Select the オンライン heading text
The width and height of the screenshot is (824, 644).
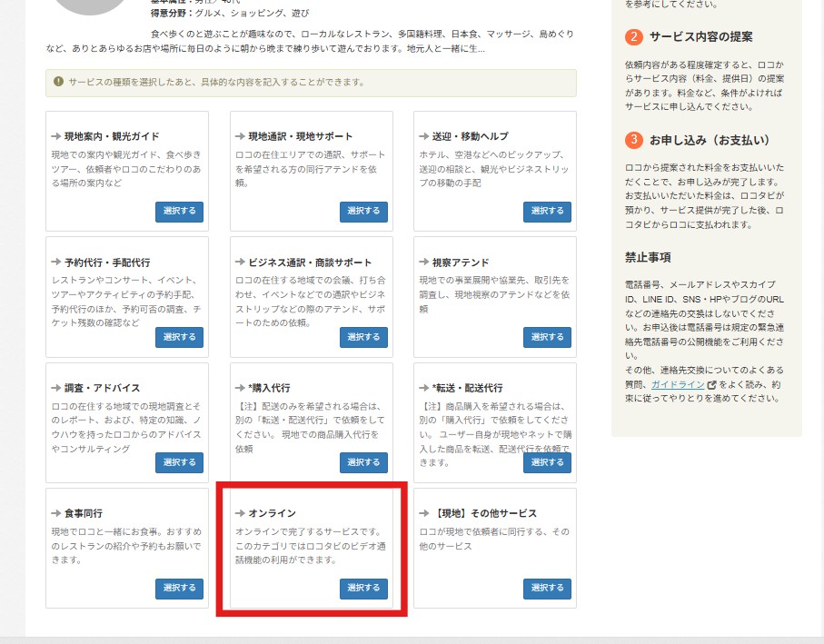(273, 513)
